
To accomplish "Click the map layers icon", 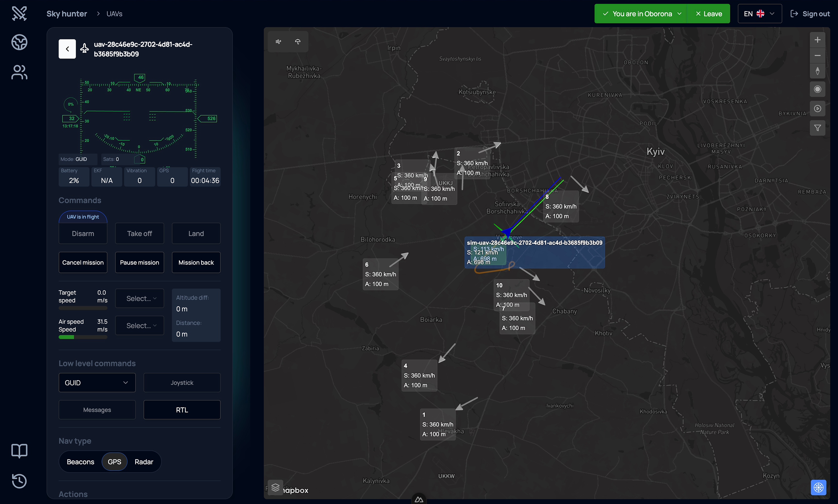I will (275, 488).
